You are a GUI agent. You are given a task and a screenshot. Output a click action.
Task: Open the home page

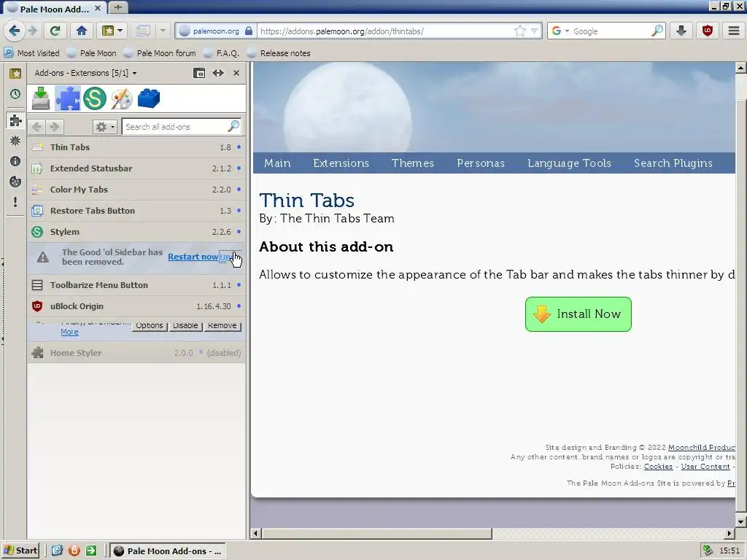tap(82, 31)
